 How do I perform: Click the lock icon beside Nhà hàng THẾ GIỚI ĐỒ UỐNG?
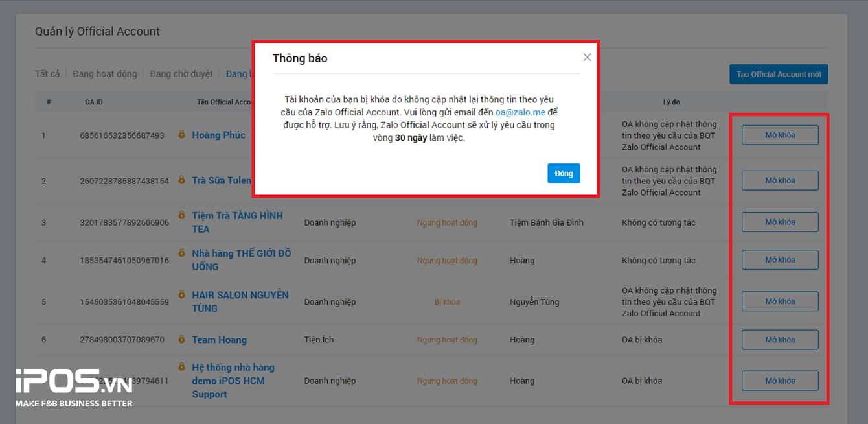[182, 253]
